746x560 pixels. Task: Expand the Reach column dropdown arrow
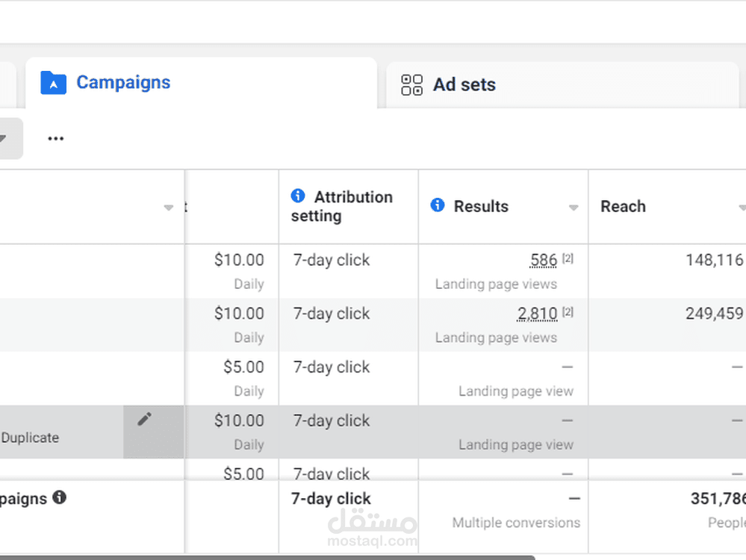tap(742, 208)
